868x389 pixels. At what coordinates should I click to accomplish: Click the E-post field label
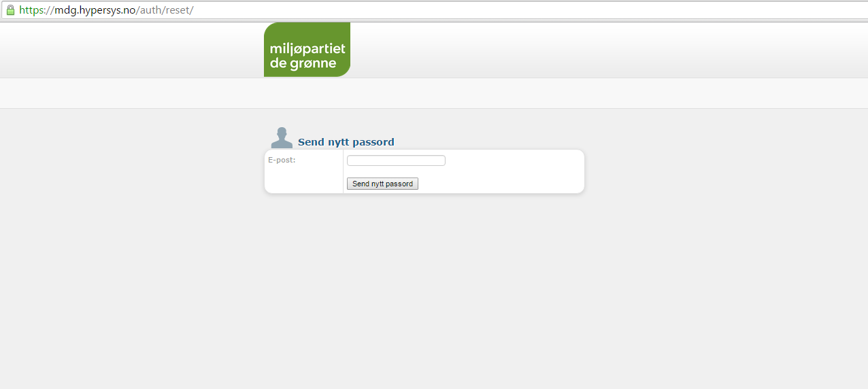click(x=282, y=160)
